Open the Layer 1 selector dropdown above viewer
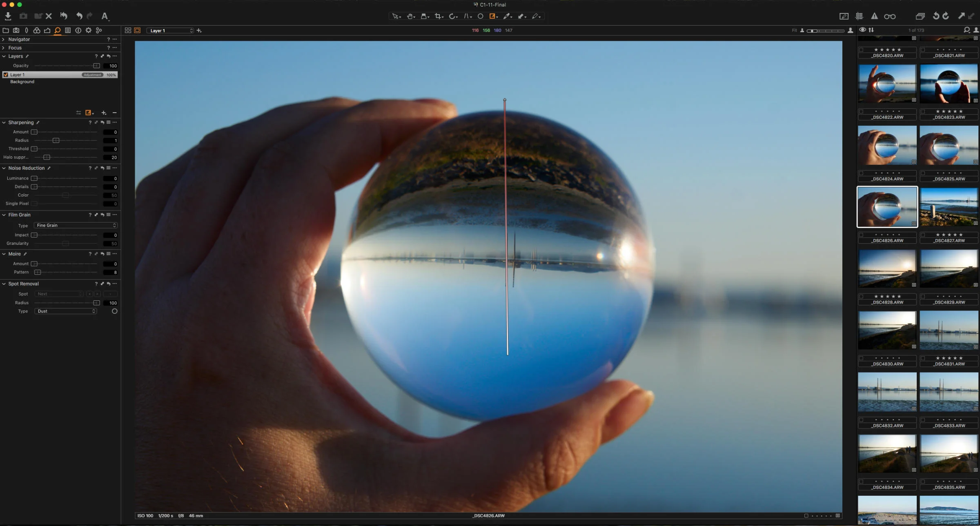 pos(170,31)
